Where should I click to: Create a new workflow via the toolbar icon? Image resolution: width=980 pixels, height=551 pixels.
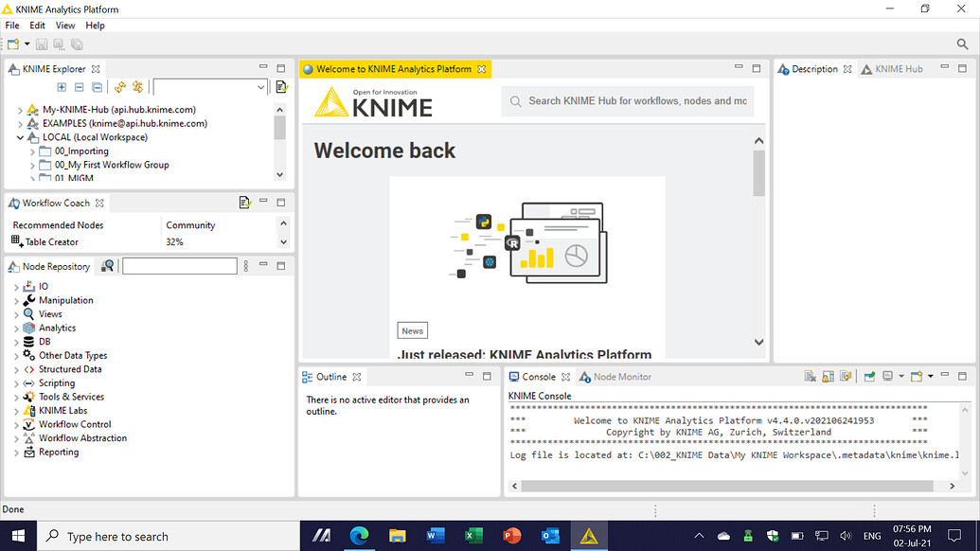[x=11, y=43]
